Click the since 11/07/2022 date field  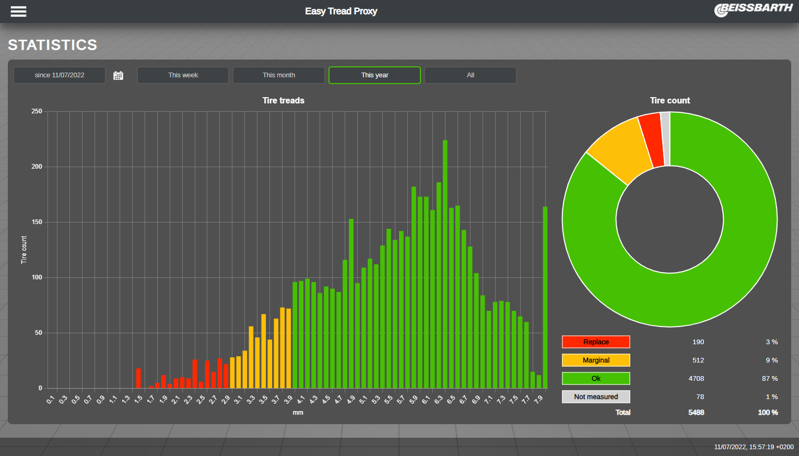[x=59, y=75]
